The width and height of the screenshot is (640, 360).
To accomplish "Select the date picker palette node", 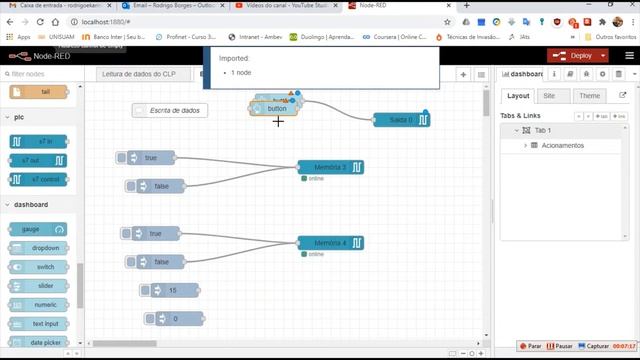I will (38, 342).
